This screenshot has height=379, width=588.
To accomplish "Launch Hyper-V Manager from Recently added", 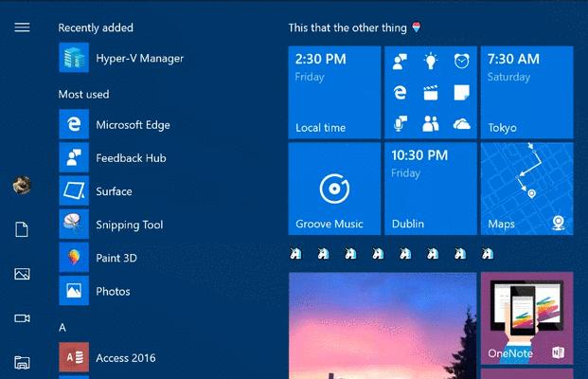I will point(122,58).
